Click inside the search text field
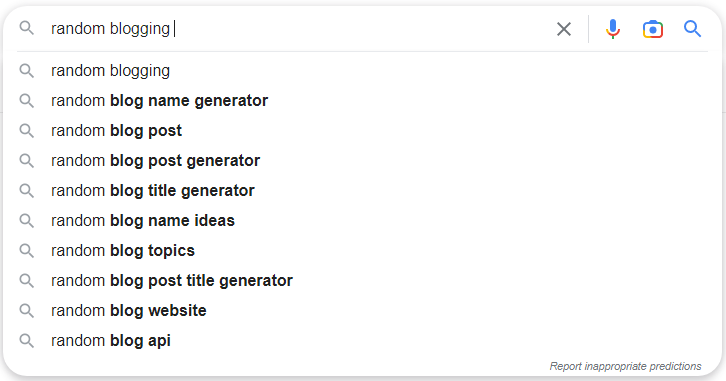The width and height of the screenshot is (726, 381). click(296, 29)
